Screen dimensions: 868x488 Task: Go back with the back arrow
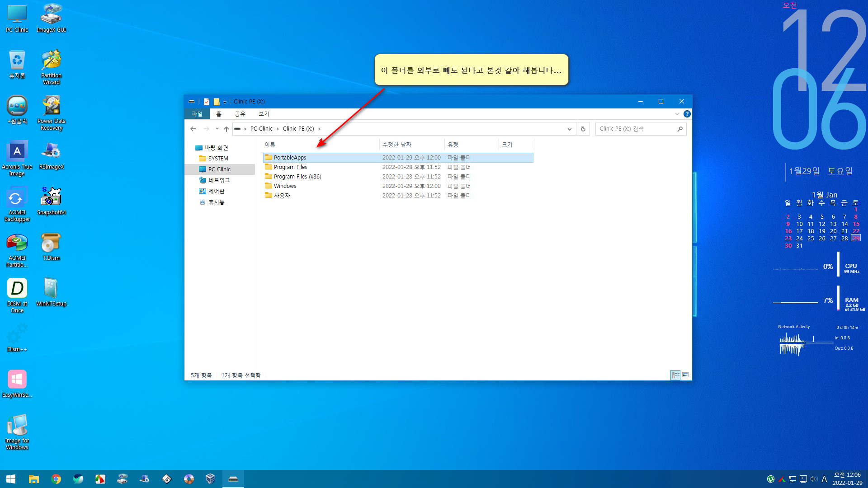193,129
